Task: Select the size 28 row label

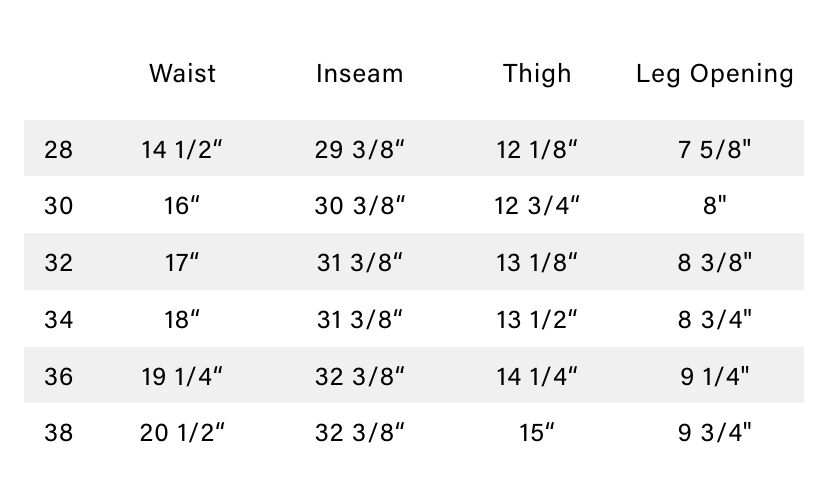Action: coord(59,150)
